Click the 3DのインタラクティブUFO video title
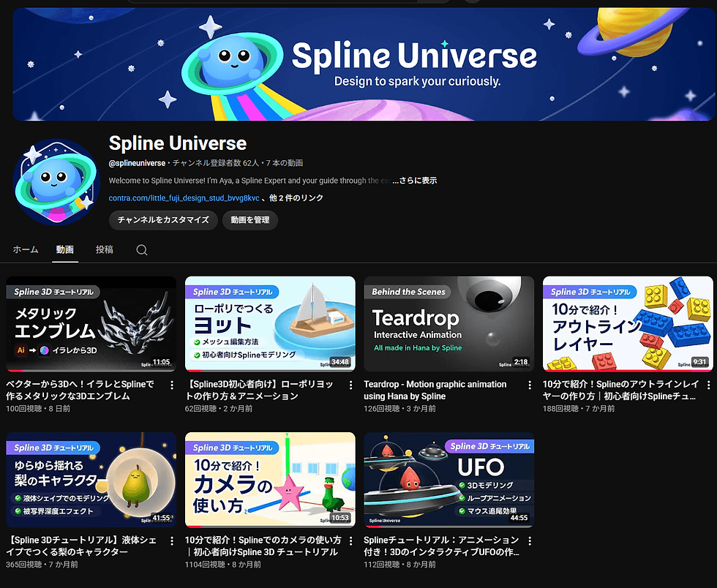This screenshot has height=588, width=717. pyautogui.click(x=442, y=546)
